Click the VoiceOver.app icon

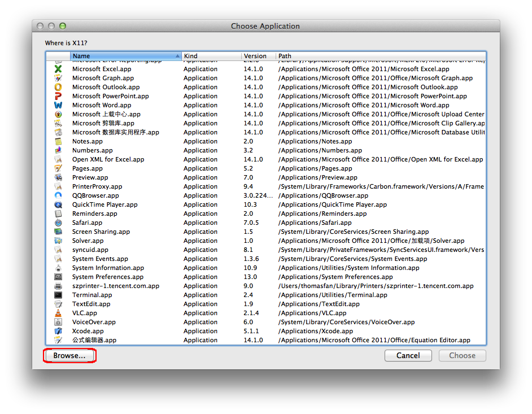(x=58, y=322)
